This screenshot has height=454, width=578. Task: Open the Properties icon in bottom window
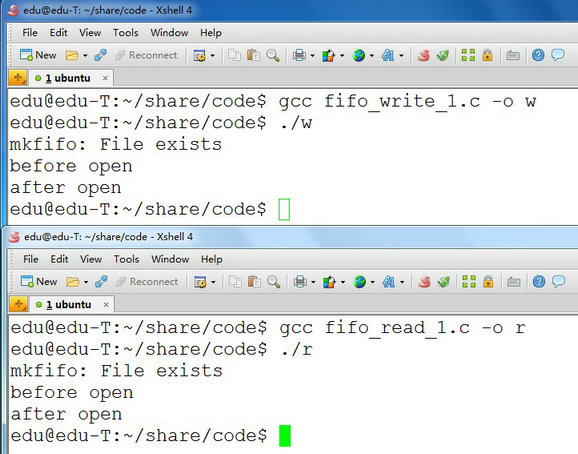coord(200,282)
